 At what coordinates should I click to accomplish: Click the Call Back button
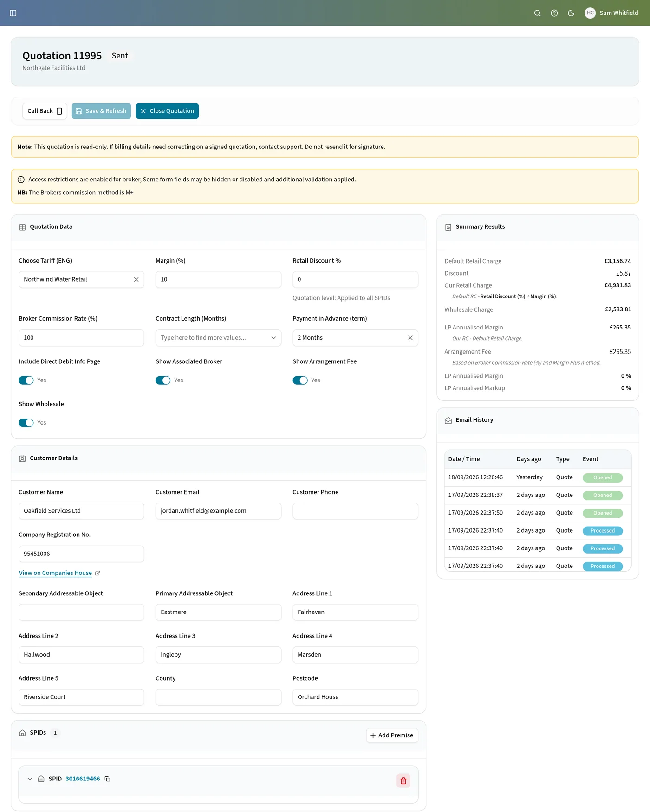(x=45, y=111)
